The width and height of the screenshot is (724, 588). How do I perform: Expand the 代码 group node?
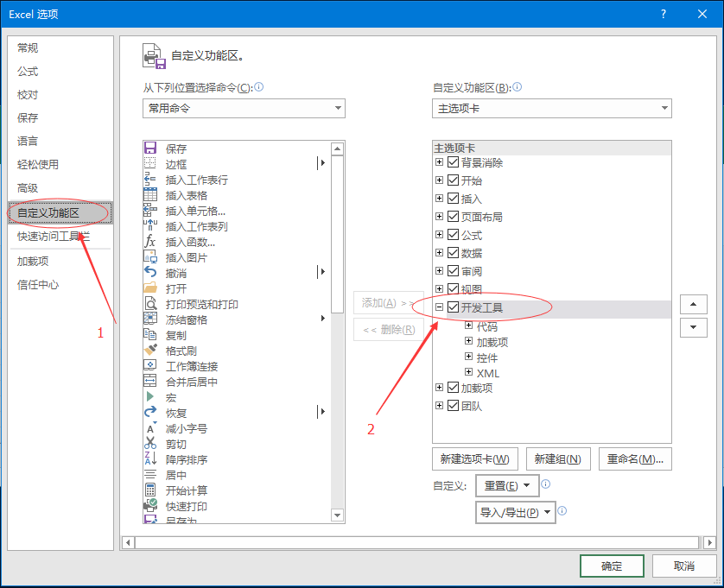[468, 326]
